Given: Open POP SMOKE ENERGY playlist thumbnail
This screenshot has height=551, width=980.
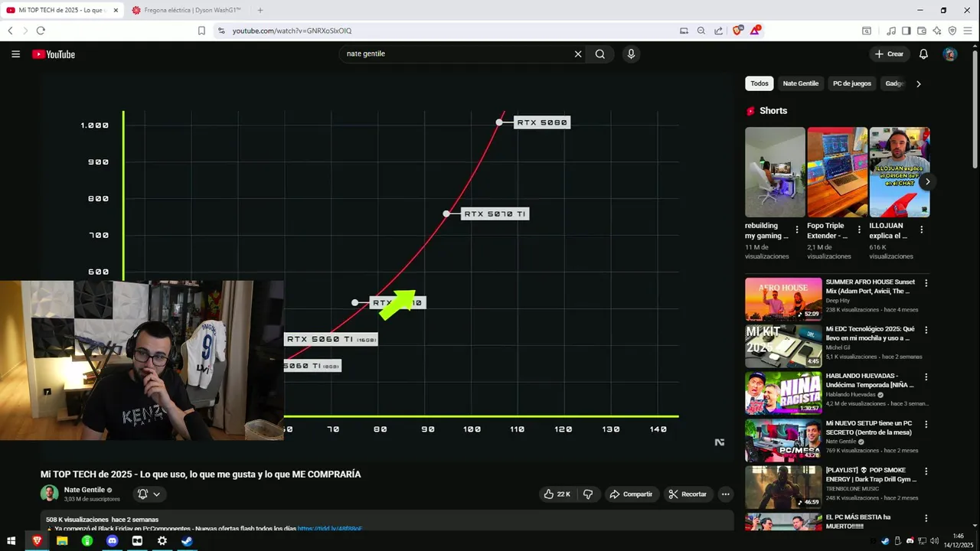Looking at the screenshot, I should pyautogui.click(x=783, y=487).
